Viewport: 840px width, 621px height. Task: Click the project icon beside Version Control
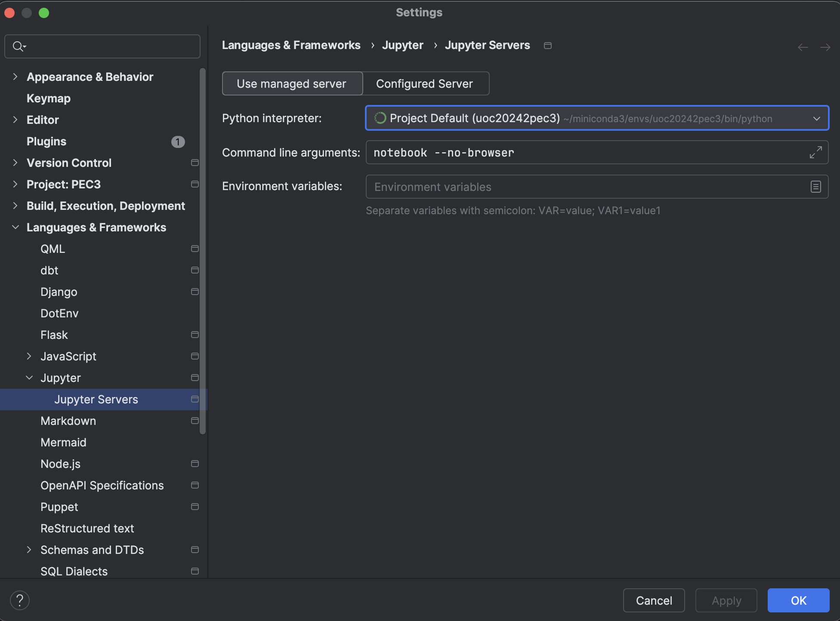coord(195,163)
